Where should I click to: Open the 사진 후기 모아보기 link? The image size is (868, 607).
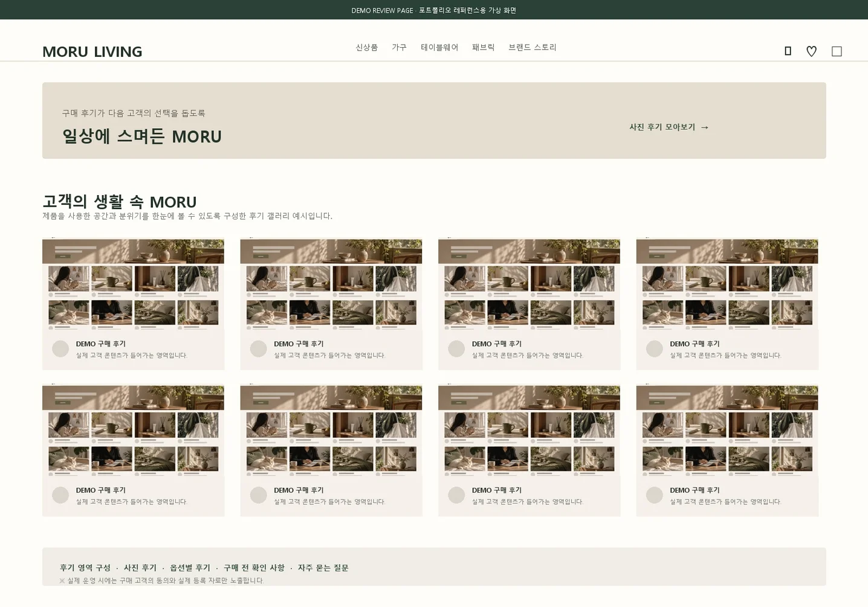pyautogui.click(x=669, y=127)
